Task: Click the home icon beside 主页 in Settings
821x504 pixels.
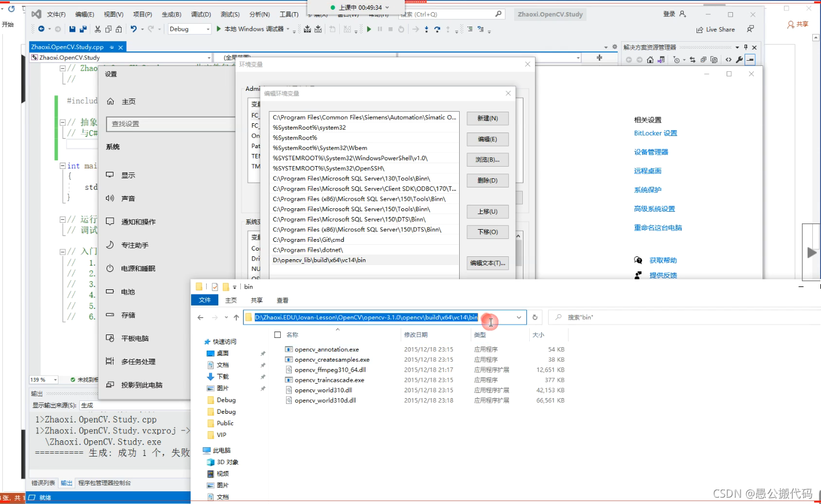Action: point(111,101)
